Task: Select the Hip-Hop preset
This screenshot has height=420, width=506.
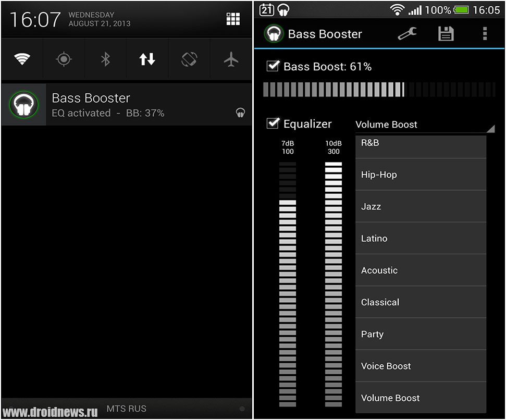Action: point(421,175)
